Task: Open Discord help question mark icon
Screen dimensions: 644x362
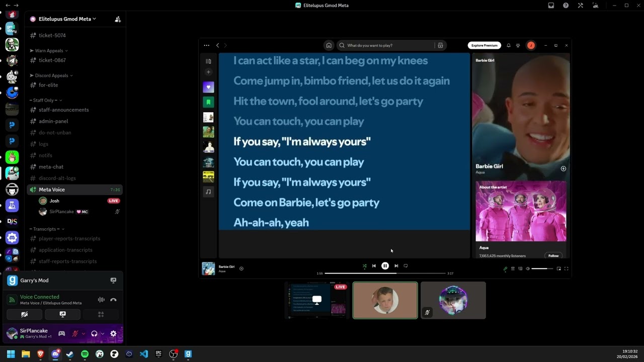Action: (566, 6)
